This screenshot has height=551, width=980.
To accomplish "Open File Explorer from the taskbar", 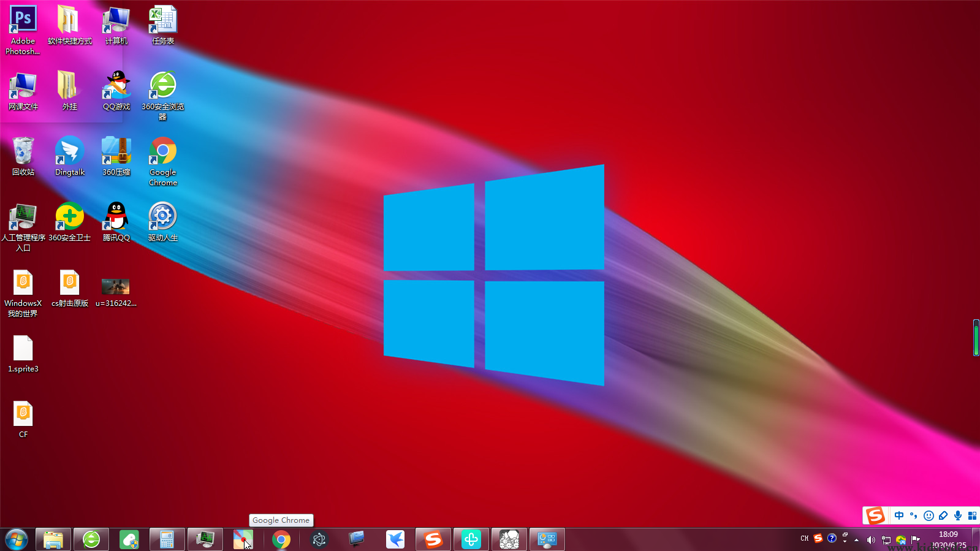I will 53,539.
